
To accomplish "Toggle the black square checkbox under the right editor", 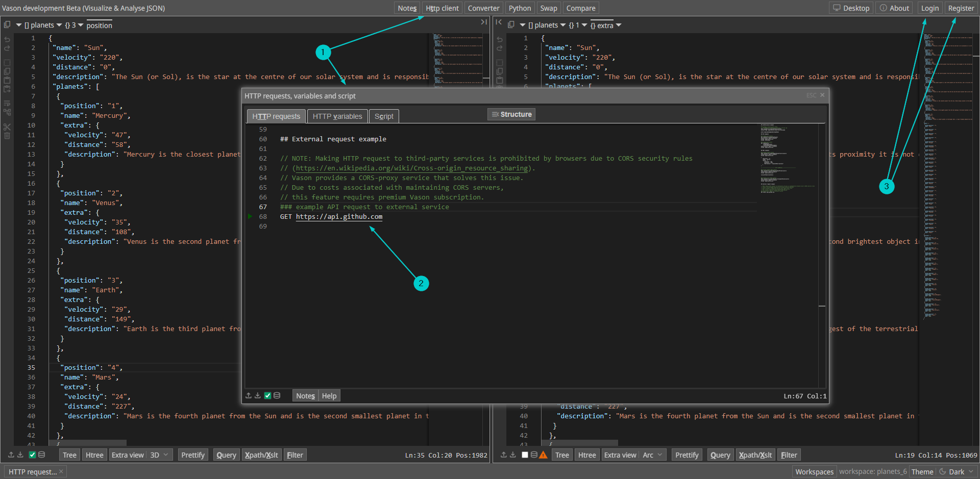I will (525, 455).
